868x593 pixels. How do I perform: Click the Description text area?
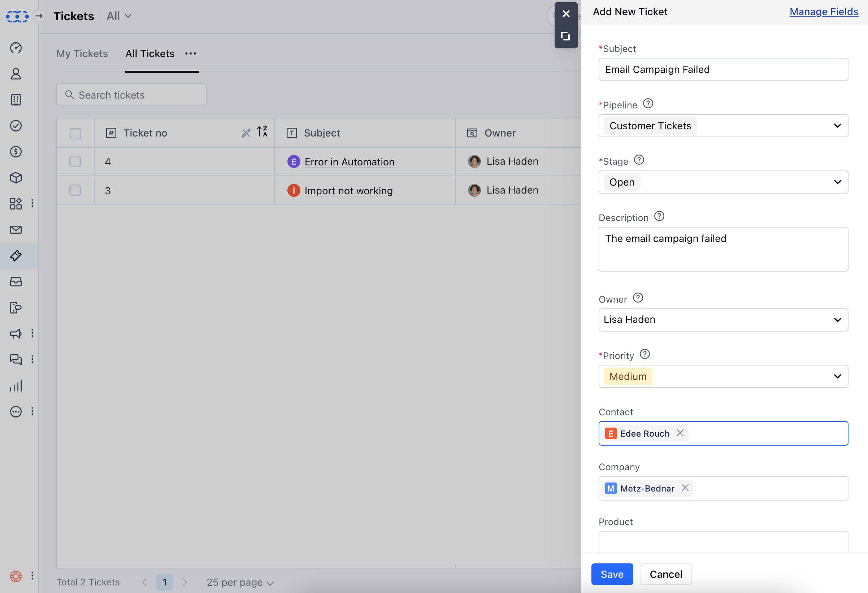tap(723, 249)
